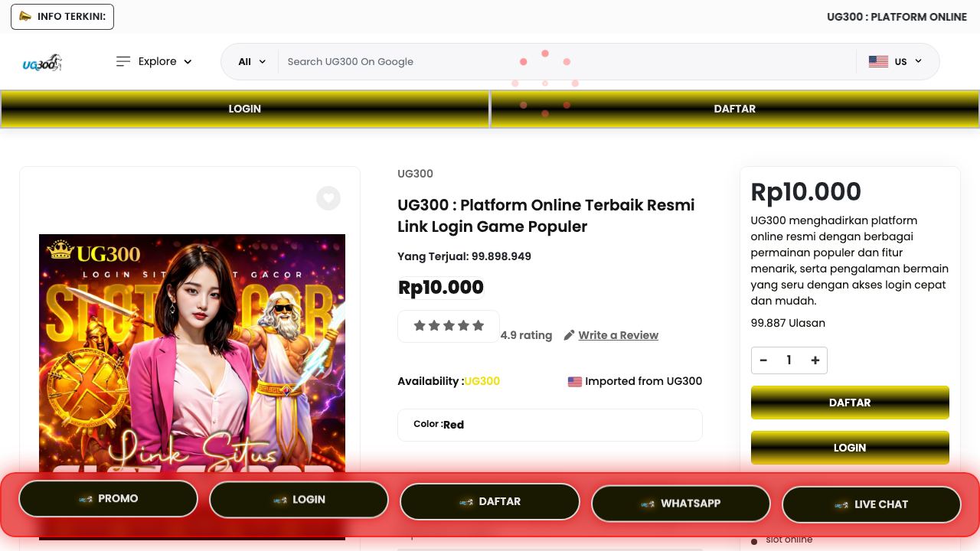Open the All category dropdown in search
980x551 pixels.
pyautogui.click(x=252, y=61)
